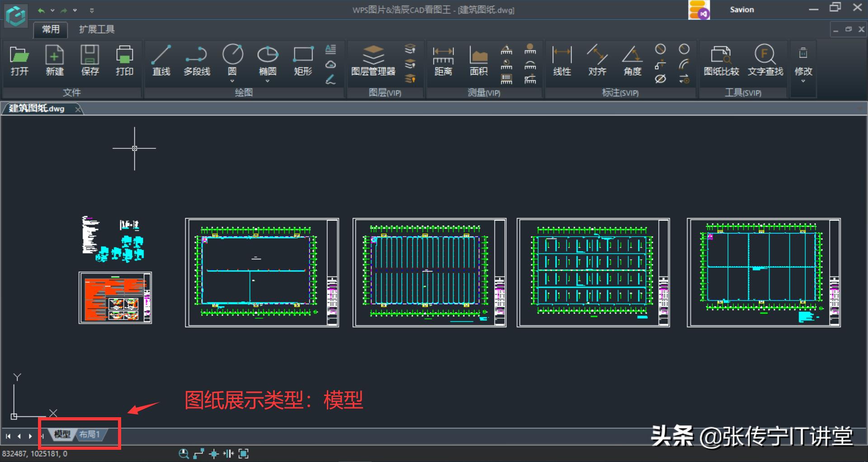The width and height of the screenshot is (868, 462).
Task: Select the Rectangle tool
Action: tap(302, 61)
